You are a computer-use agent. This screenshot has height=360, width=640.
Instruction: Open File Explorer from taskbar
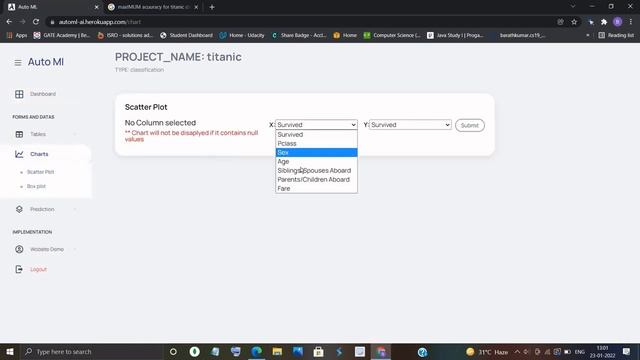pyautogui.click(x=277, y=351)
